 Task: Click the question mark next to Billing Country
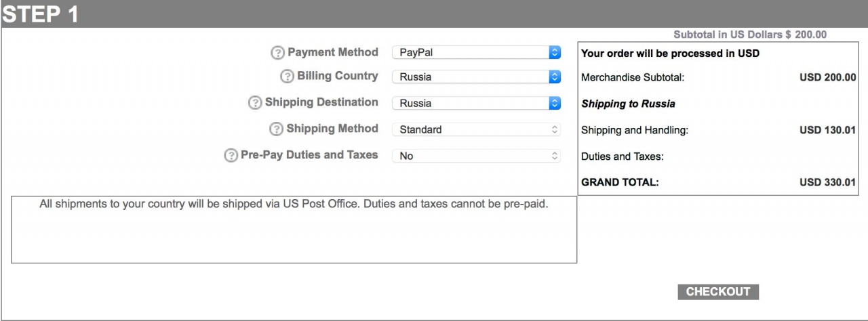coord(287,77)
